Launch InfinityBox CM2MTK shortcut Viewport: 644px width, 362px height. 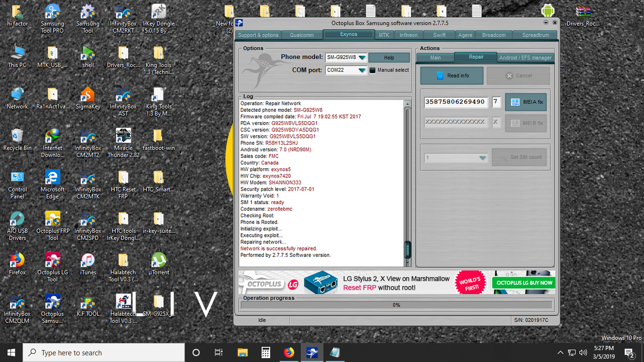pyautogui.click(x=88, y=185)
